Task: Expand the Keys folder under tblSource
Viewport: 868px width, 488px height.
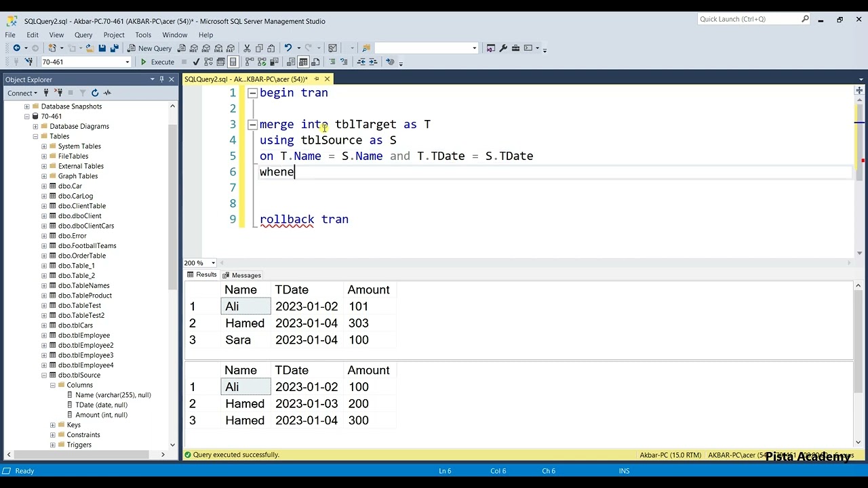Action: click(53, 425)
